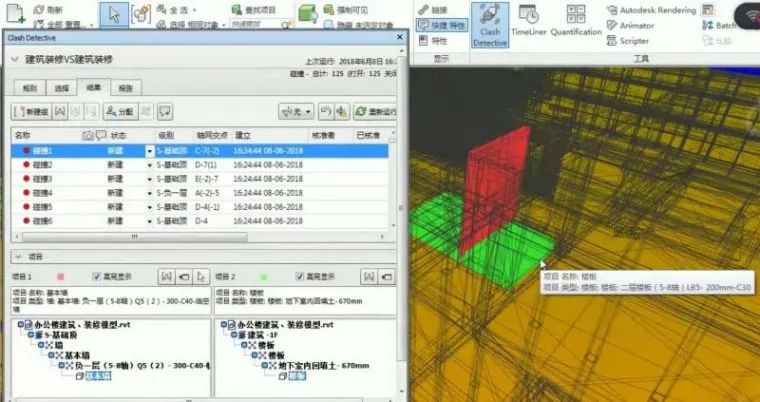Click Item 2 switch-back icon
This screenshot has height=402, width=760.
click(x=386, y=277)
